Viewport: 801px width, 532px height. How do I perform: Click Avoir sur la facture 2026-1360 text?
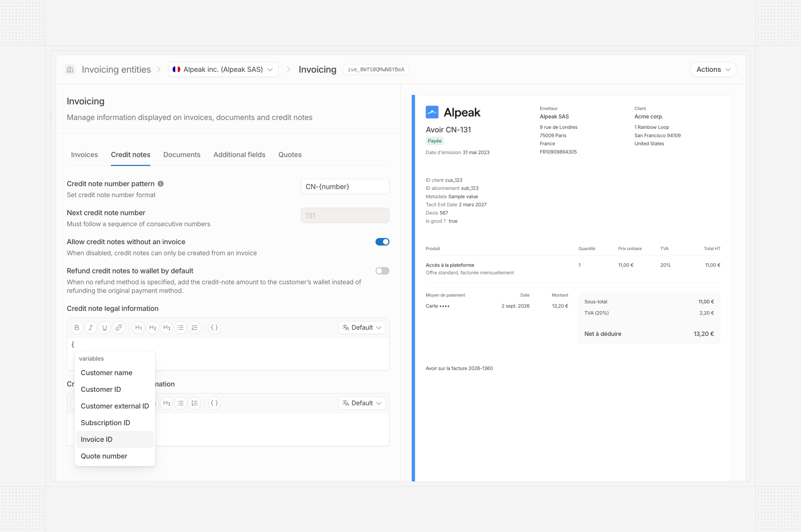click(x=459, y=368)
